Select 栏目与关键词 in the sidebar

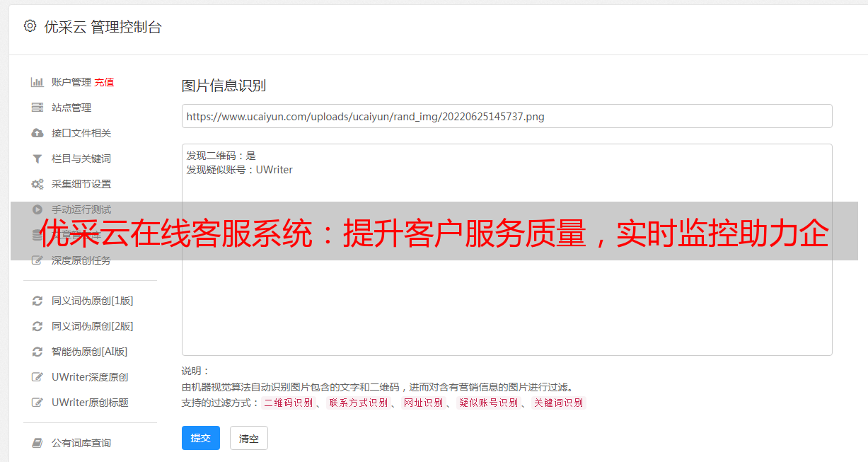[81, 158]
